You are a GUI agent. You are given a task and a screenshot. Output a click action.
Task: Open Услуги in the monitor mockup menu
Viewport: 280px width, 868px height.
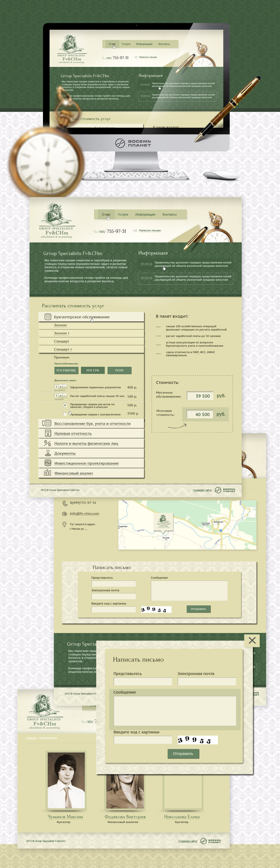click(126, 44)
